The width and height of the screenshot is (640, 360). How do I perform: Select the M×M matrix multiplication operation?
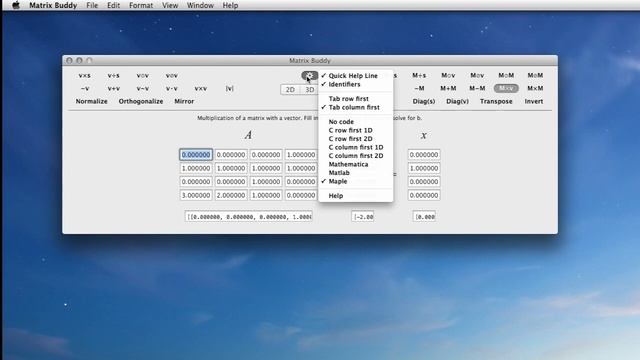(x=535, y=89)
